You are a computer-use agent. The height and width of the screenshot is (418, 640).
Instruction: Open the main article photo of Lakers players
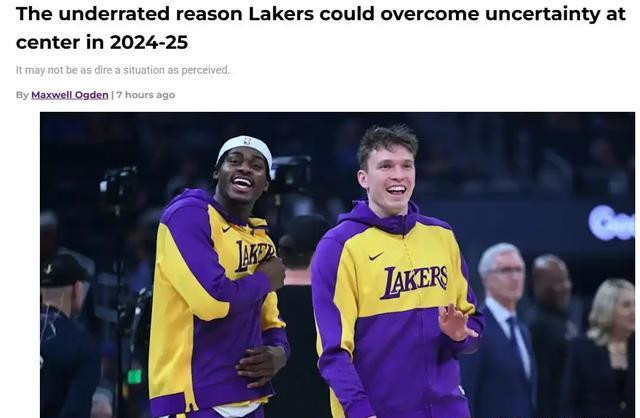337,265
